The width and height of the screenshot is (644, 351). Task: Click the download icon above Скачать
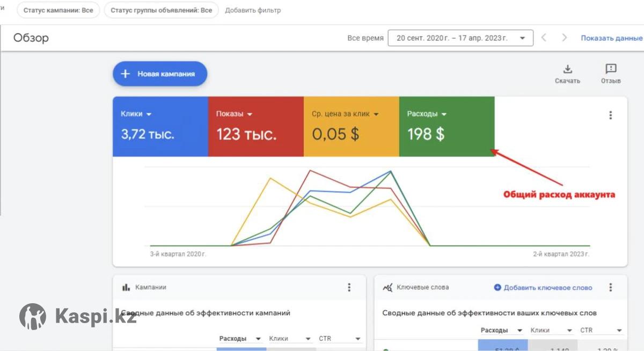567,69
